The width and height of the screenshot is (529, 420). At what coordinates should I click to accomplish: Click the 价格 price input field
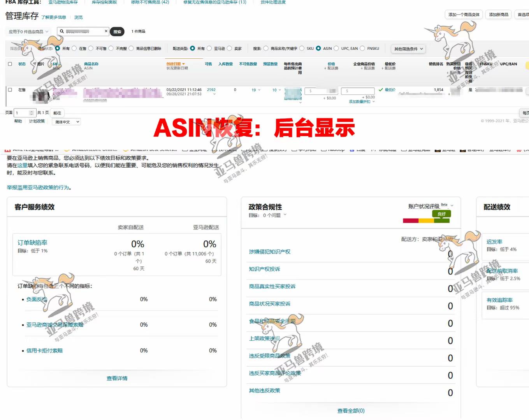point(320,91)
